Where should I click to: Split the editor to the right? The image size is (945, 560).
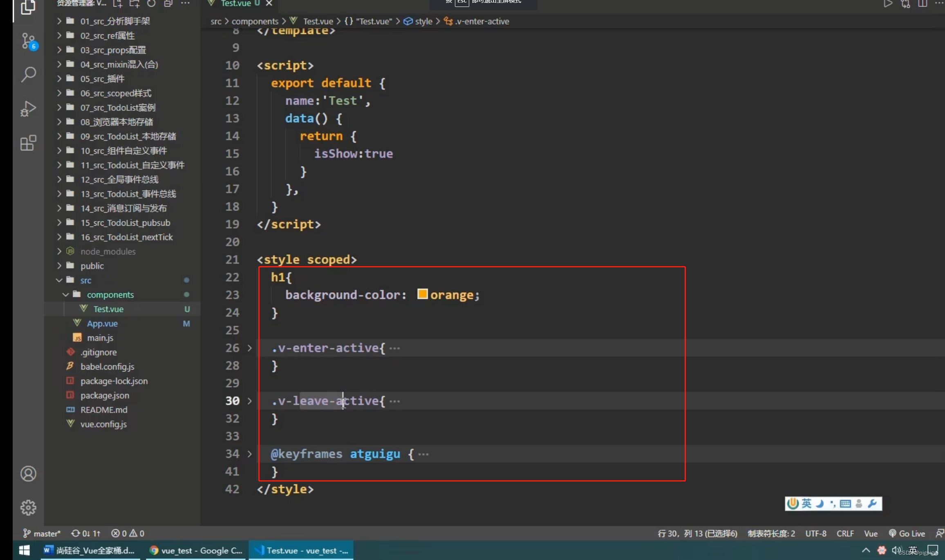[x=923, y=4]
